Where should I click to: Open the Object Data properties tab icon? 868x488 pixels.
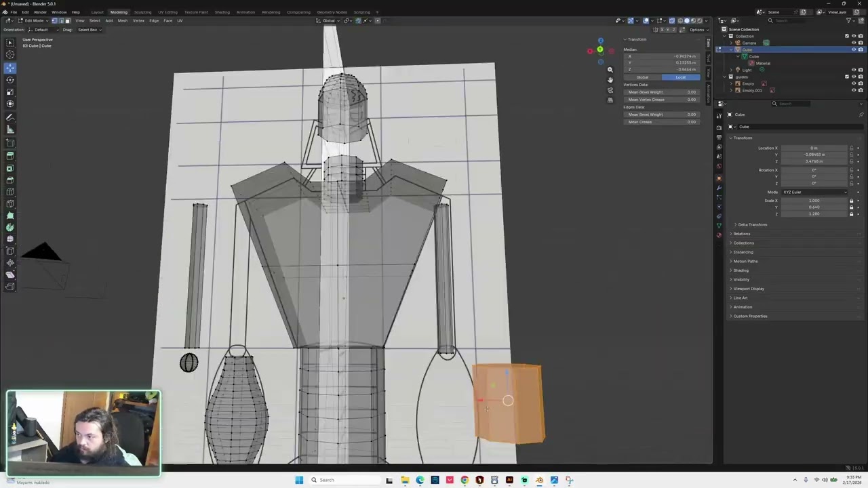tap(719, 226)
